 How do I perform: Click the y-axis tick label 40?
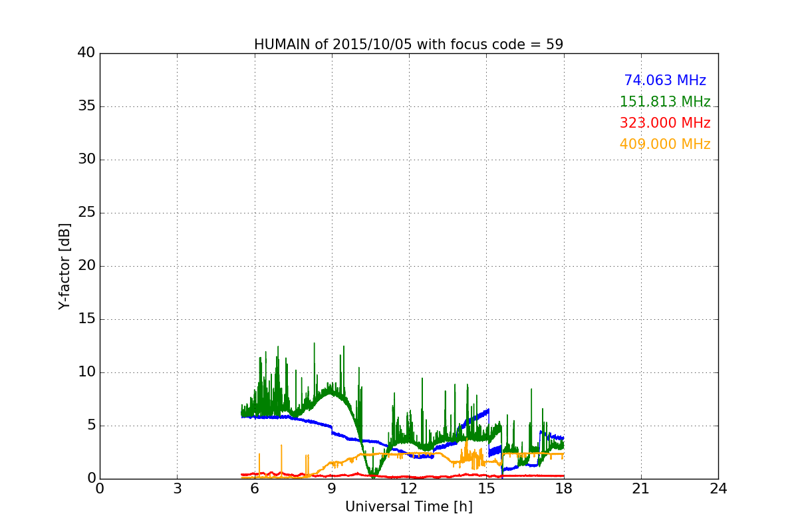(x=86, y=53)
